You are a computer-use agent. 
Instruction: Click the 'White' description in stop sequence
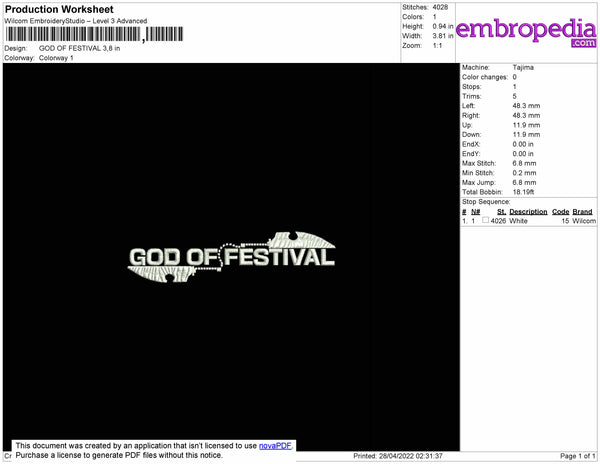518,221
